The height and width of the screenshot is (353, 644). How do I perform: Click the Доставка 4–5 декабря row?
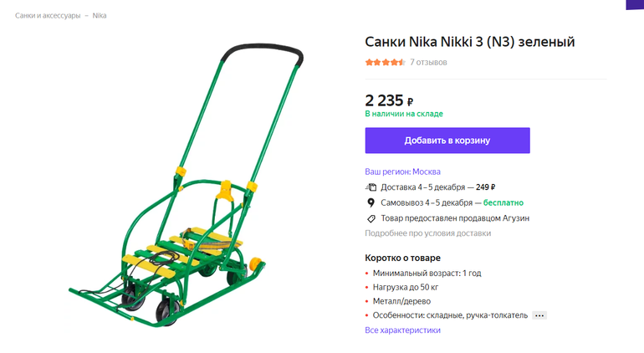(x=437, y=187)
